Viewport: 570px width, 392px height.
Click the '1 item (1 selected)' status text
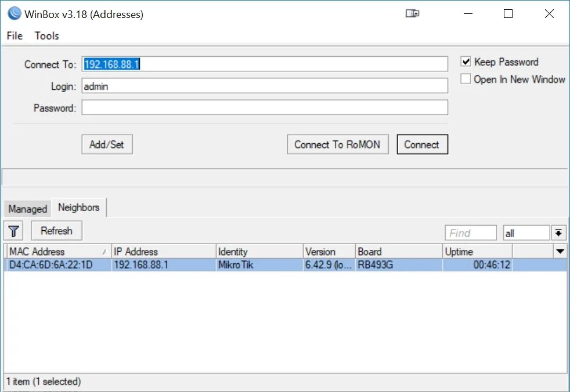44,382
